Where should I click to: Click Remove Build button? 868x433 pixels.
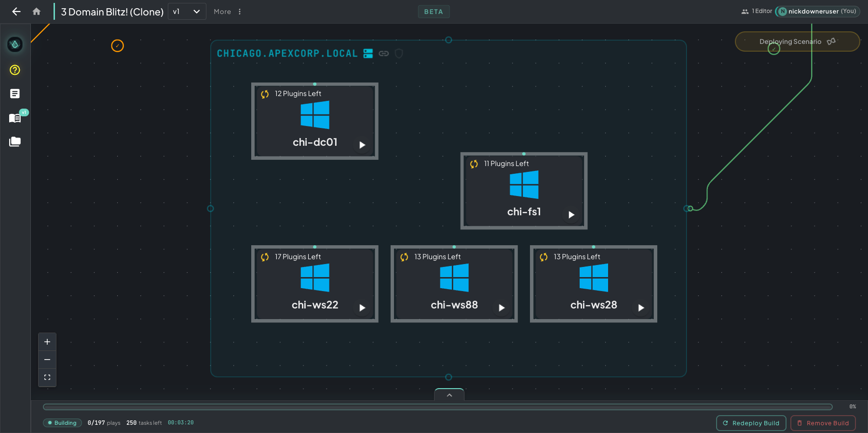(x=823, y=423)
